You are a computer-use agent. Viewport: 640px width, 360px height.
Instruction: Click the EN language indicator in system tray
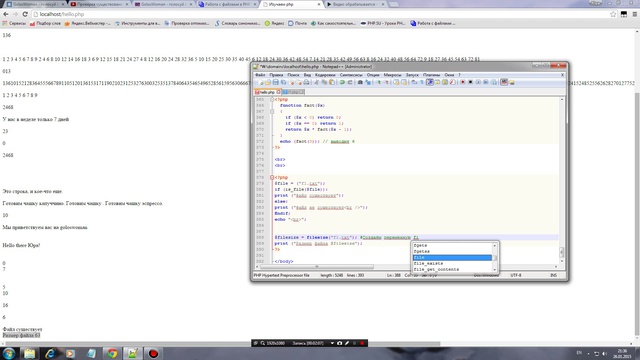click(579, 353)
